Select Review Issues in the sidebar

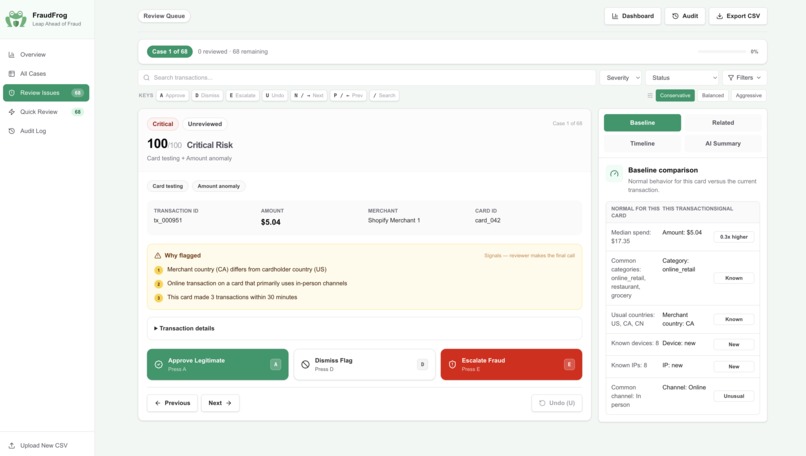click(46, 93)
